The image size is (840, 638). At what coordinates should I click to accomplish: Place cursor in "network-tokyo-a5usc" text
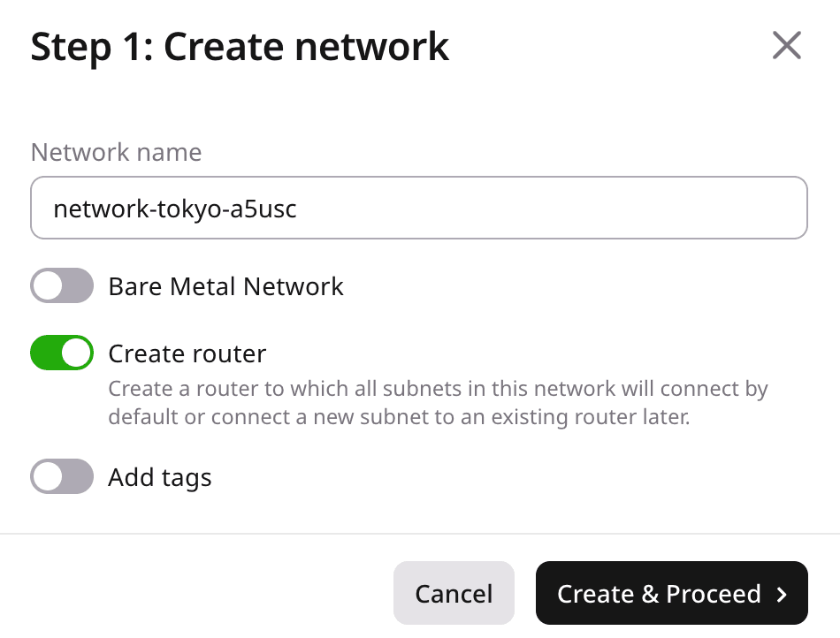[x=174, y=209]
